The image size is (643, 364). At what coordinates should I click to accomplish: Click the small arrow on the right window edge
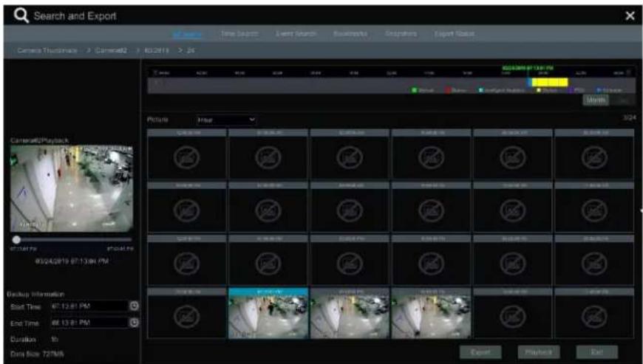point(641,211)
